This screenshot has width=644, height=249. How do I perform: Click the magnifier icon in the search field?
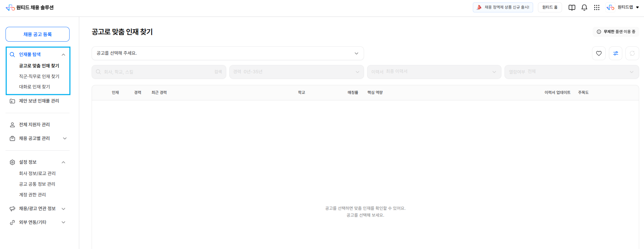pos(98,72)
